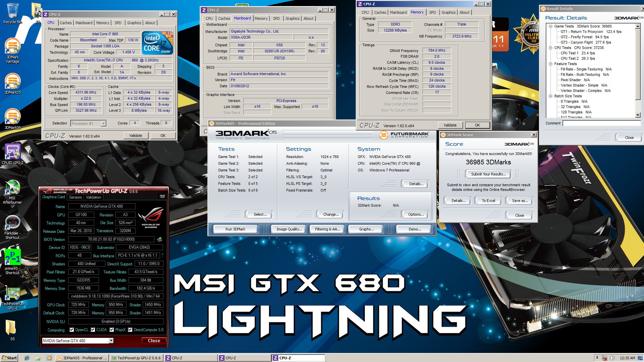644x362 pixels.
Task: Click the BIOS save chip icon in GPU-Z
Action: (159, 239)
